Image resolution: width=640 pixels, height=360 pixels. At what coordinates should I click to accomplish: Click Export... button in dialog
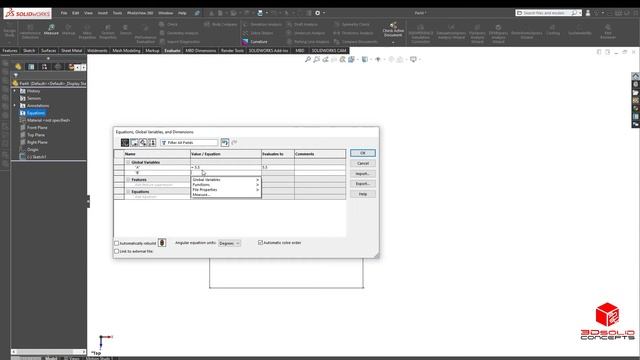point(363,184)
